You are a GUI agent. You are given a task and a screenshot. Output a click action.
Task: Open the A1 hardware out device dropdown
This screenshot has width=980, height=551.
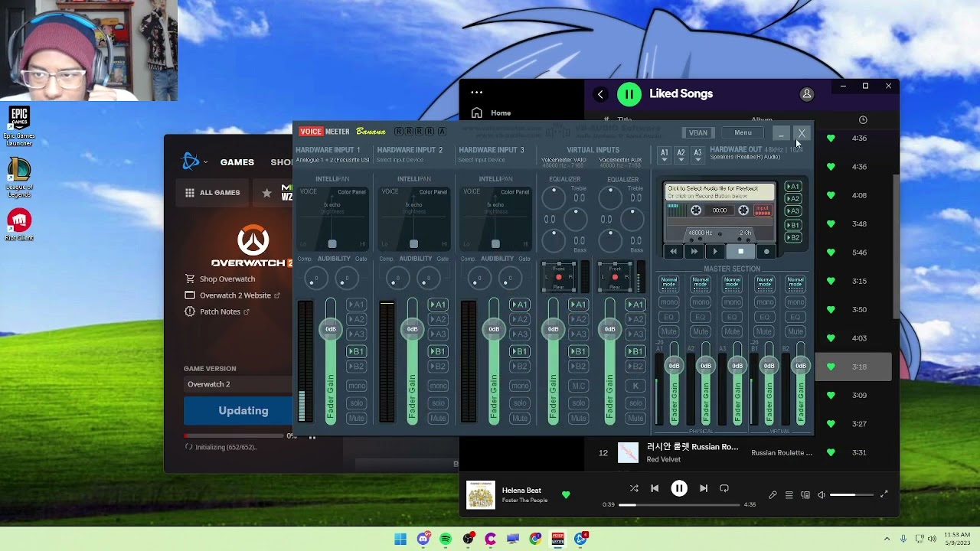pyautogui.click(x=665, y=155)
